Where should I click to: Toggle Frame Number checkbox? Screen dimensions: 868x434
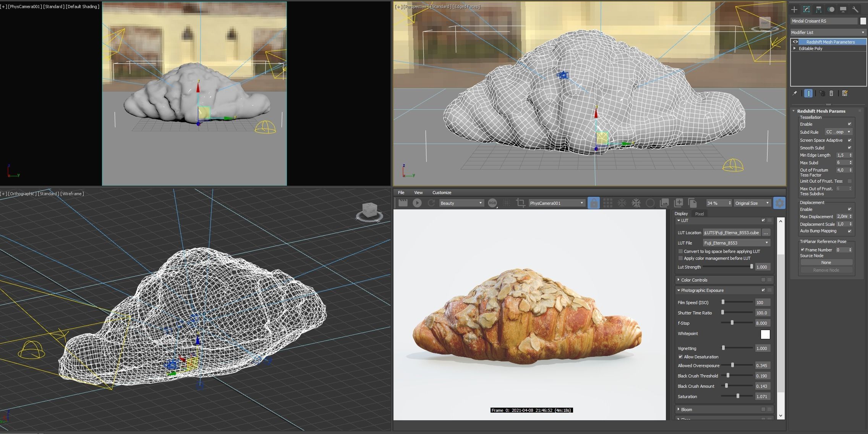tap(803, 250)
